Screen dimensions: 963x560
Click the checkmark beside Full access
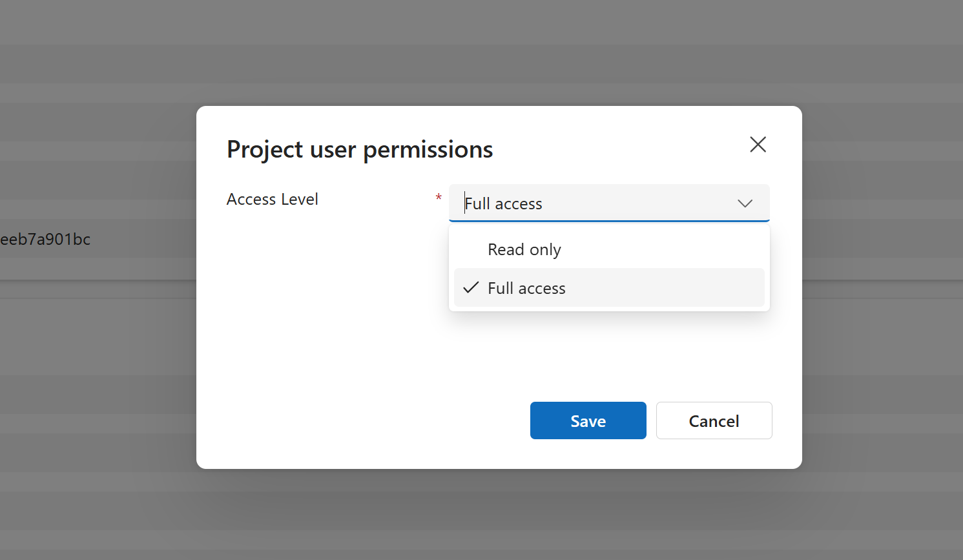pos(470,287)
